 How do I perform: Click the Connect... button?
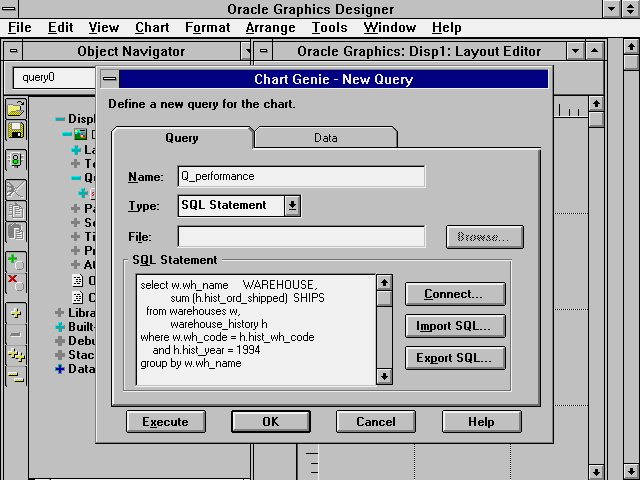click(x=454, y=294)
